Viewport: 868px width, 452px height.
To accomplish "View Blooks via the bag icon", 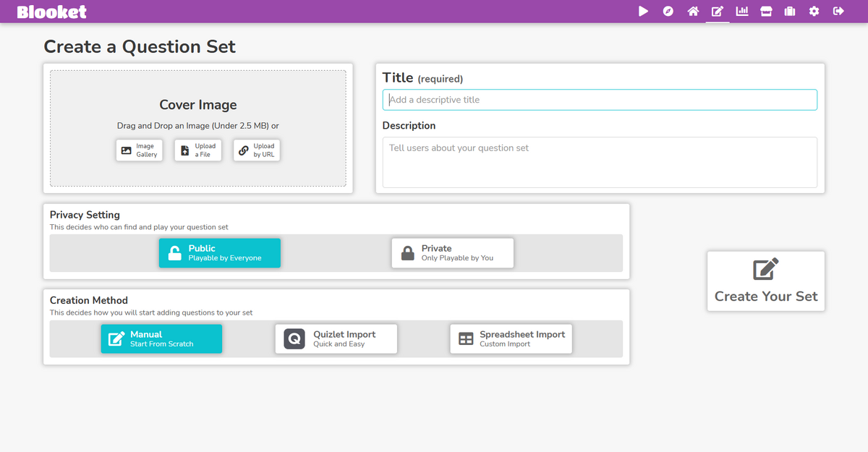I will tap(789, 11).
